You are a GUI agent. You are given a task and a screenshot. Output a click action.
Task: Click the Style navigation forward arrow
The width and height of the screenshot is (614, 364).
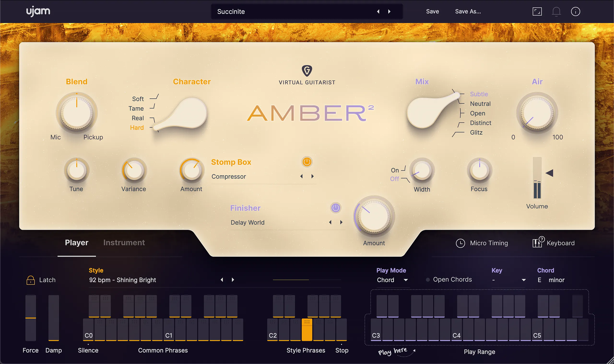[x=233, y=280]
